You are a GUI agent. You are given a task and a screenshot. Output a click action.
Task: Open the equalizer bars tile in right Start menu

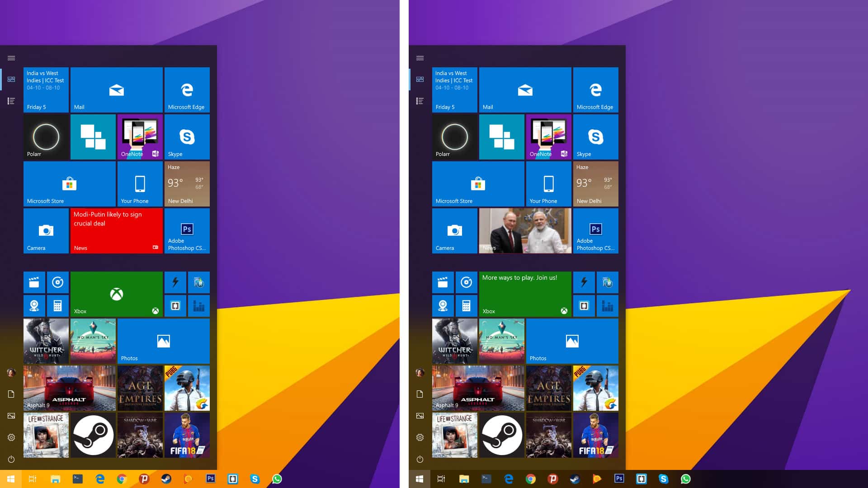point(607,306)
